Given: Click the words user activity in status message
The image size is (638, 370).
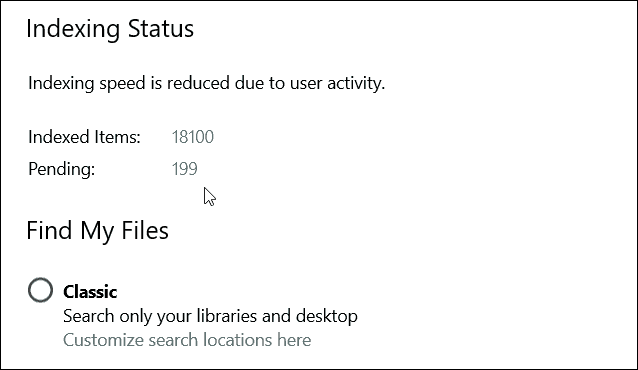Looking at the screenshot, I should (x=337, y=83).
